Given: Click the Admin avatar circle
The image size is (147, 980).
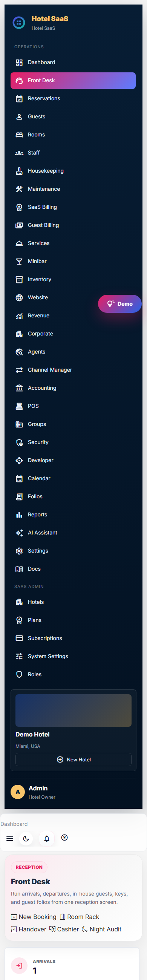Looking at the screenshot, I should coord(17,792).
